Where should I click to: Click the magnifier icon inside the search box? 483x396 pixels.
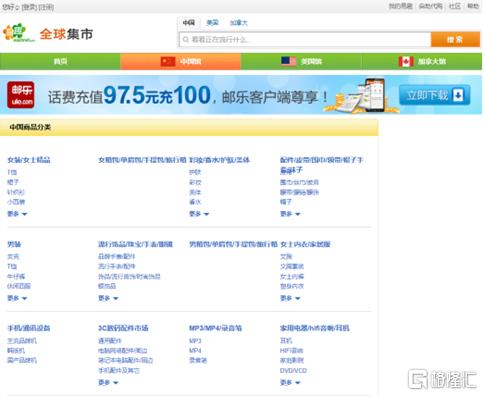[186, 40]
